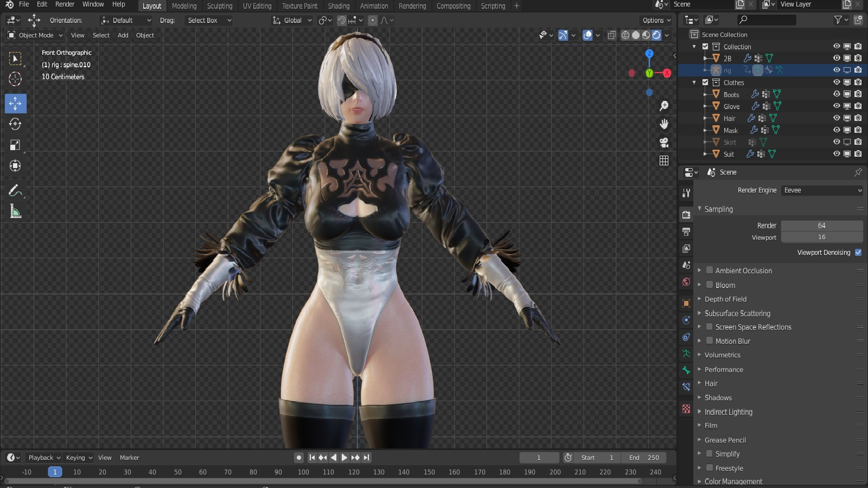Viewport: 868px width, 488px height.
Task: Switch to the Shading workspace tab
Action: [339, 6]
